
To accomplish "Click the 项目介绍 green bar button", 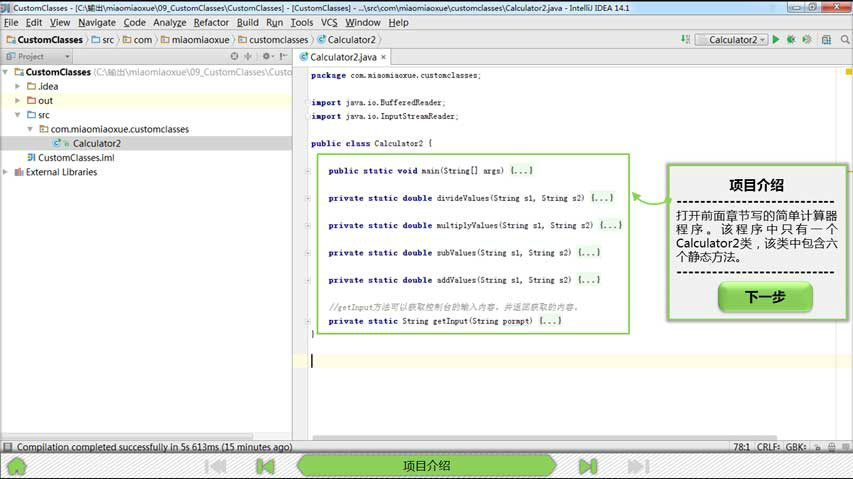I will coord(426,466).
